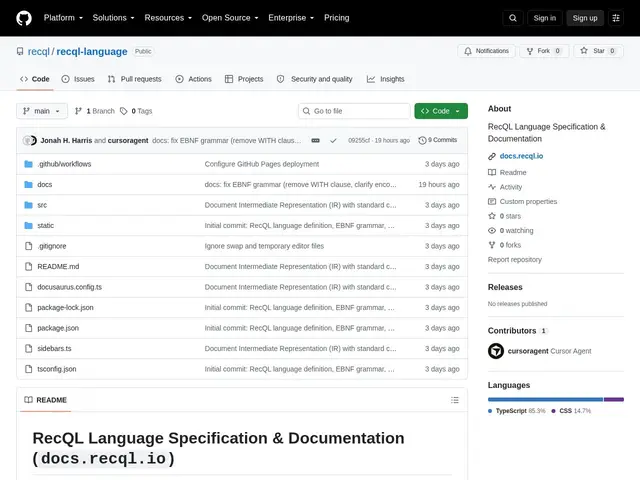Open the recql owner link
Viewport: 640px width, 480px height.
[x=38, y=52]
